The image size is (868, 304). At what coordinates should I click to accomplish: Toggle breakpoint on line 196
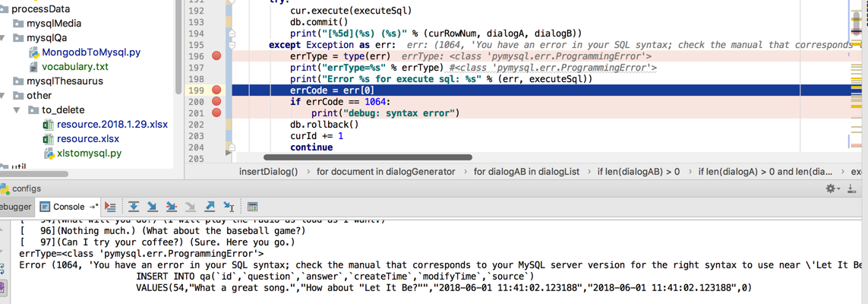(x=216, y=56)
